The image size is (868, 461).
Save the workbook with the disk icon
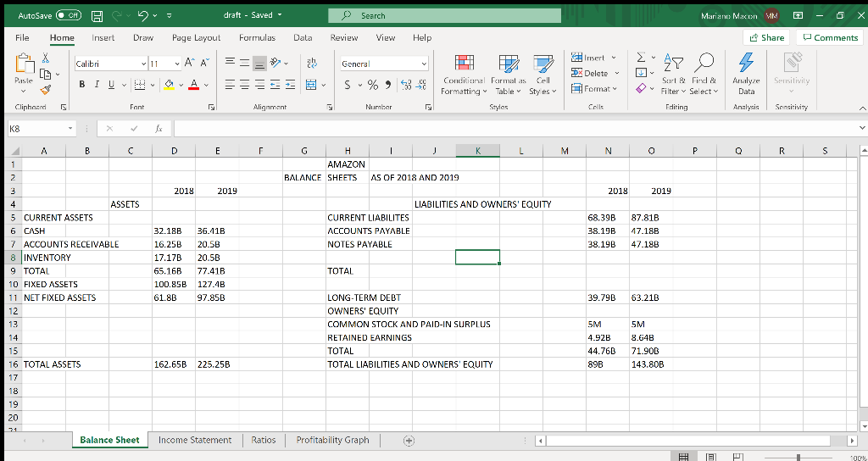97,15
